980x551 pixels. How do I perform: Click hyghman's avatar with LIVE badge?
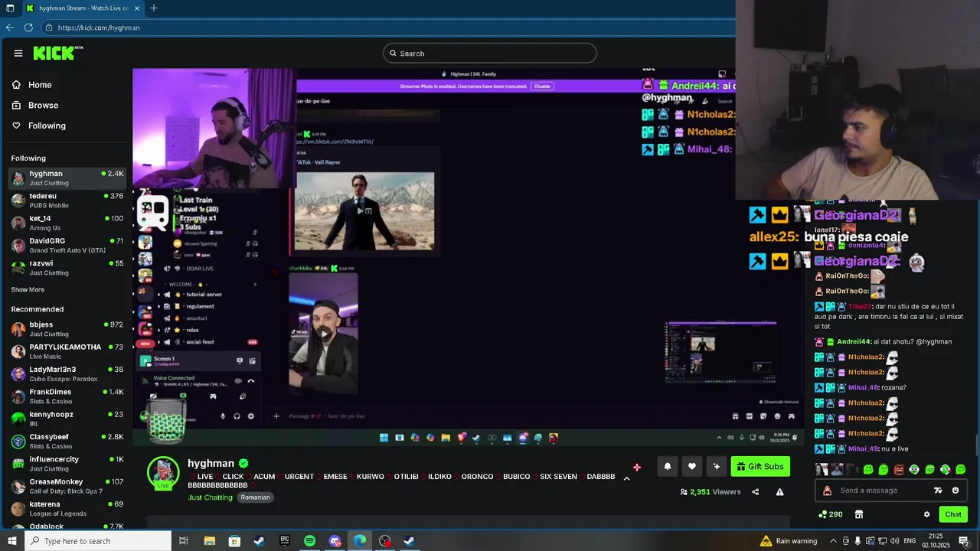coord(163,473)
